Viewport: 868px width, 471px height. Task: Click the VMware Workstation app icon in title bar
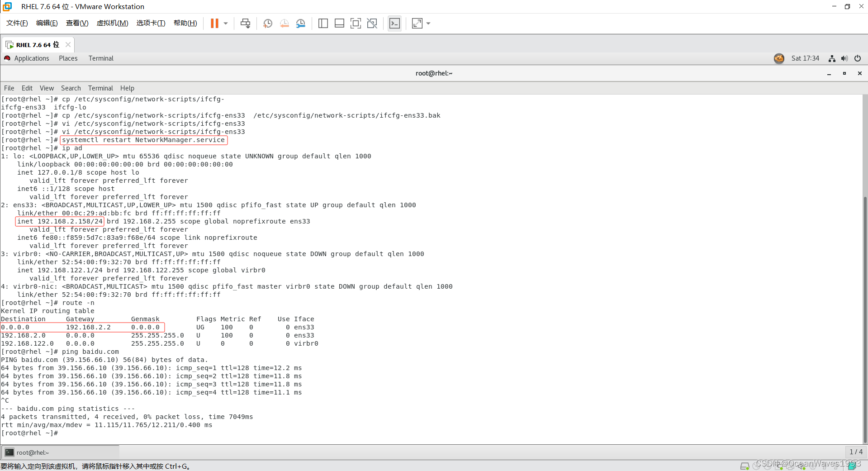coord(7,6)
